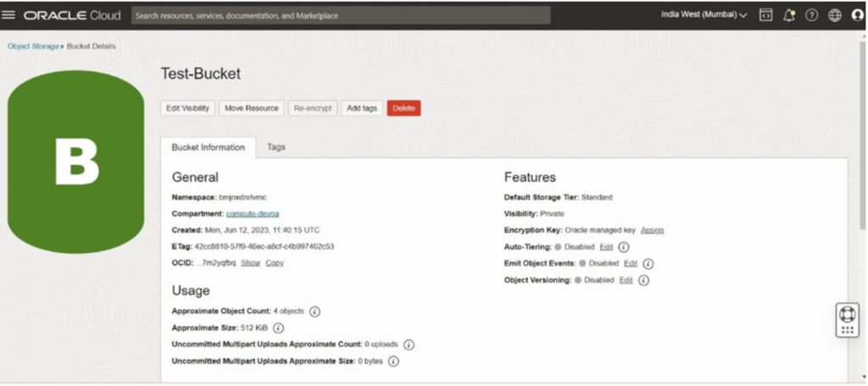Switch to the Tags tab
Image resolution: width=868 pixels, height=386 pixels.
click(276, 148)
